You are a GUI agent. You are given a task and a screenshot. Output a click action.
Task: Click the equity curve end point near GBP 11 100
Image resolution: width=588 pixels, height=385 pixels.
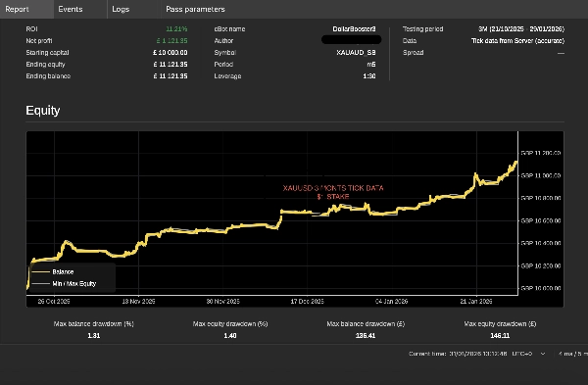[516, 162]
